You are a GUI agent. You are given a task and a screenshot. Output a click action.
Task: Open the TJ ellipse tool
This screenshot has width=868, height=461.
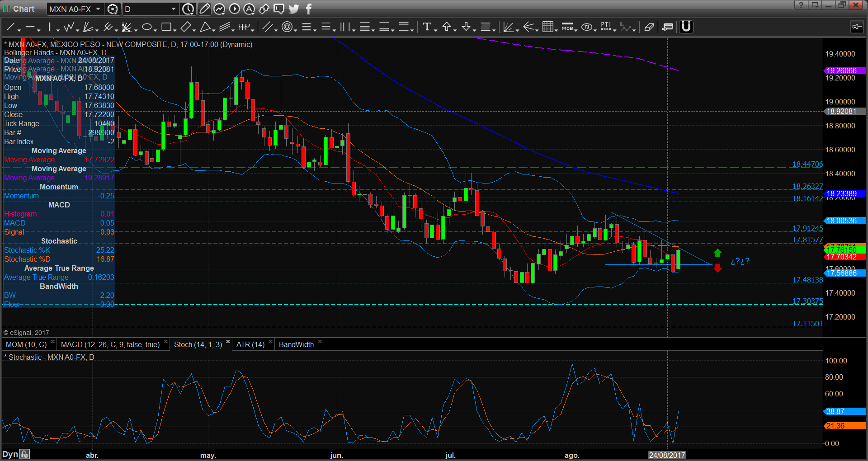(587, 27)
